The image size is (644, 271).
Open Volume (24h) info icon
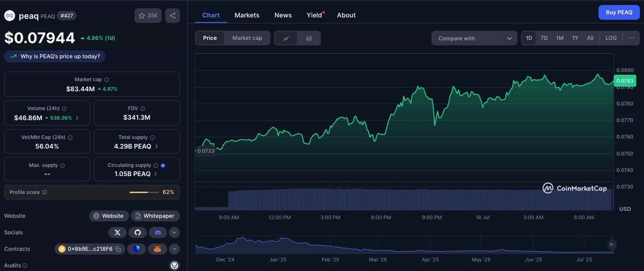pos(64,108)
